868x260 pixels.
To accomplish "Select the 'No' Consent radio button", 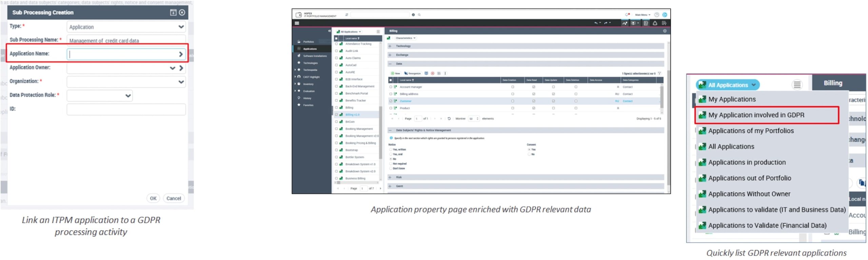I will (x=529, y=154).
